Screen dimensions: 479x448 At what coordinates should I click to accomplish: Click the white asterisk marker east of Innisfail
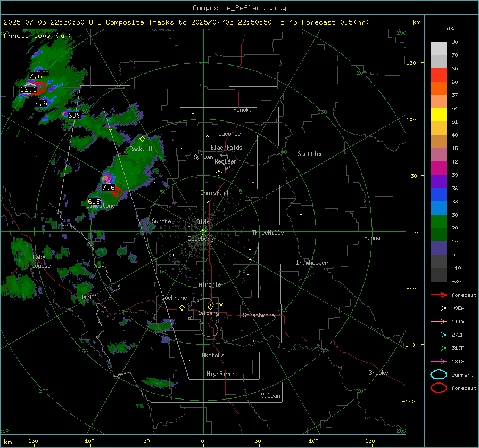click(x=253, y=183)
